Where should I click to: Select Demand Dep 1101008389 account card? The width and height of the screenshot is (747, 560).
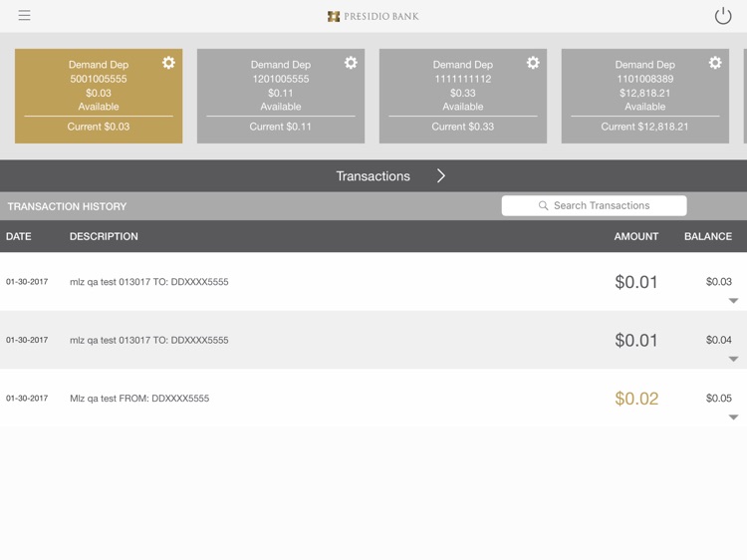pyautogui.click(x=645, y=96)
